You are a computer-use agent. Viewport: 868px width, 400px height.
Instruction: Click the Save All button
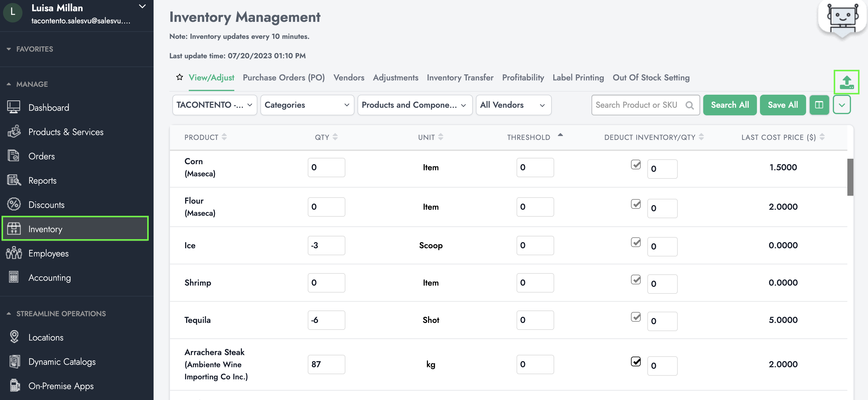[x=782, y=105]
